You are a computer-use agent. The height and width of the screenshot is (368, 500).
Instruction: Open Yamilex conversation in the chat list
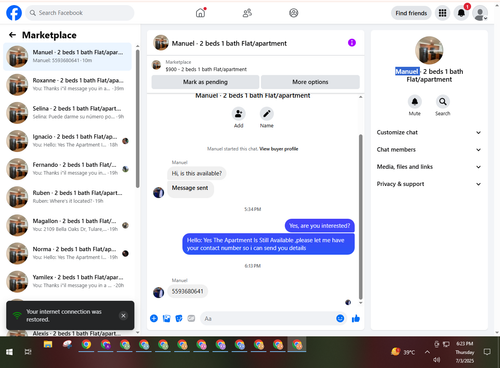[x=67, y=281]
